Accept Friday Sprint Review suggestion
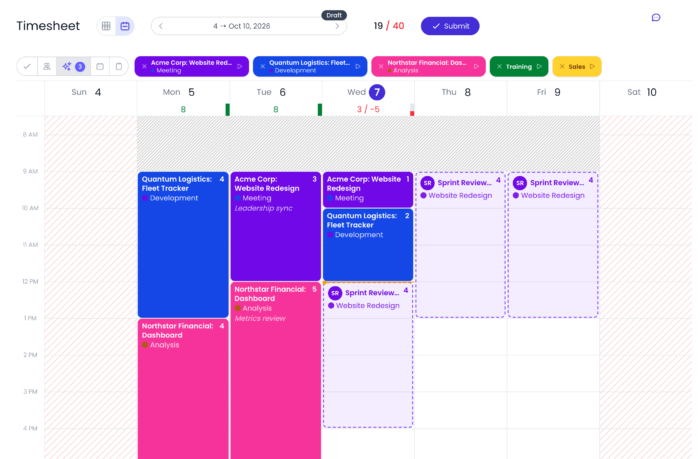Image resolution: width=700 pixels, height=459 pixels. [553, 245]
